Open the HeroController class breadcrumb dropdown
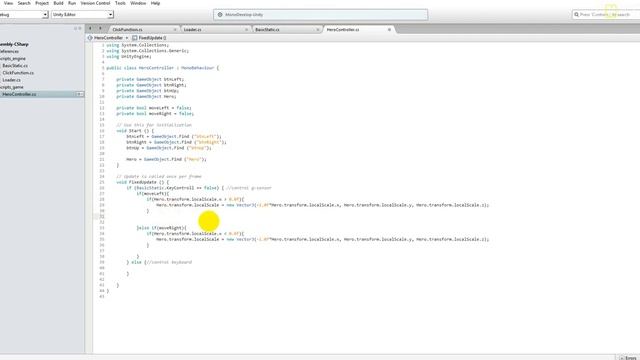The height and width of the screenshot is (360, 640). pyautogui.click(x=108, y=38)
